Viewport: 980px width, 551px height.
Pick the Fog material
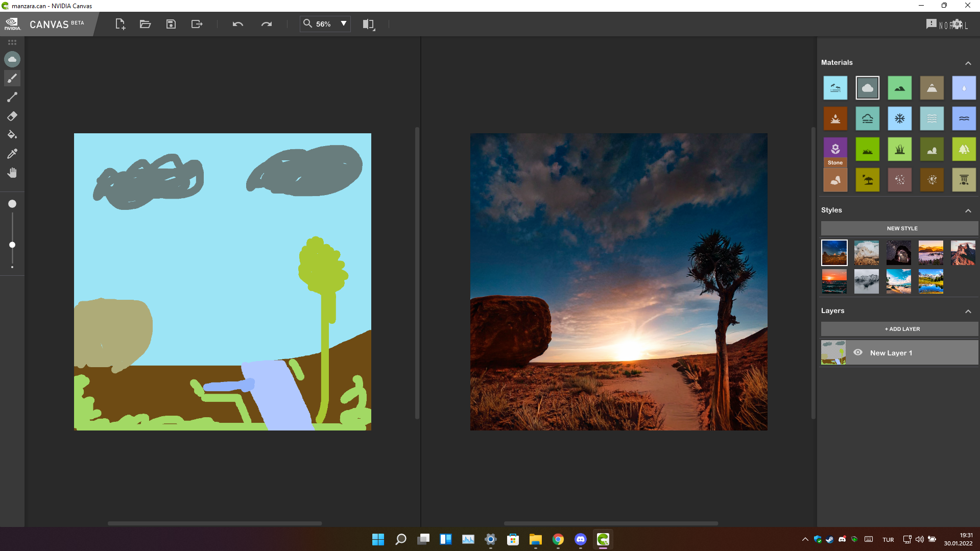[x=868, y=118]
